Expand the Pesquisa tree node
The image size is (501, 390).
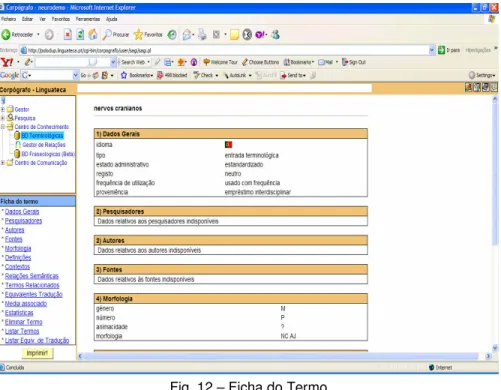(x=3, y=118)
